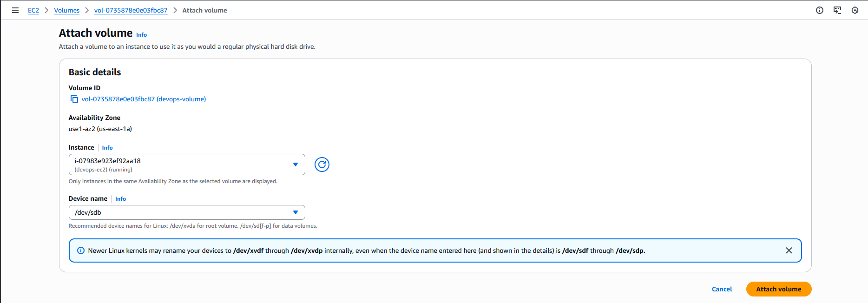Click the Attach volume button
Image resolution: width=868 pixels, height=303 pixels.
tap(779, 289)
